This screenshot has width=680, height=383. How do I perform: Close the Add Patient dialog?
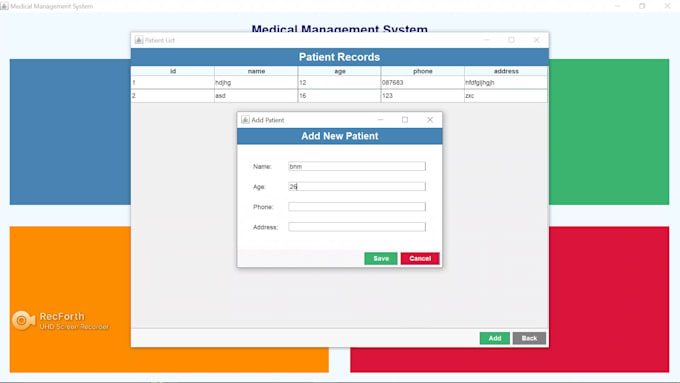(x=430, y=120)
